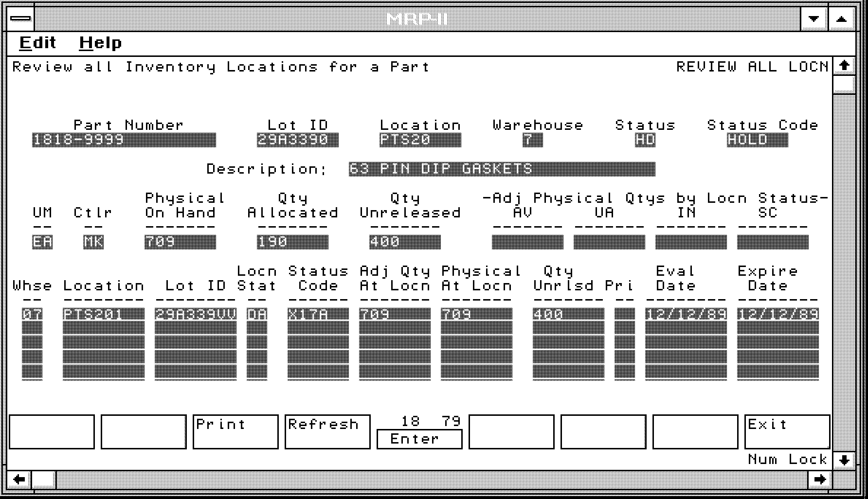Select the Status Code HOLD field

point(757,140)
